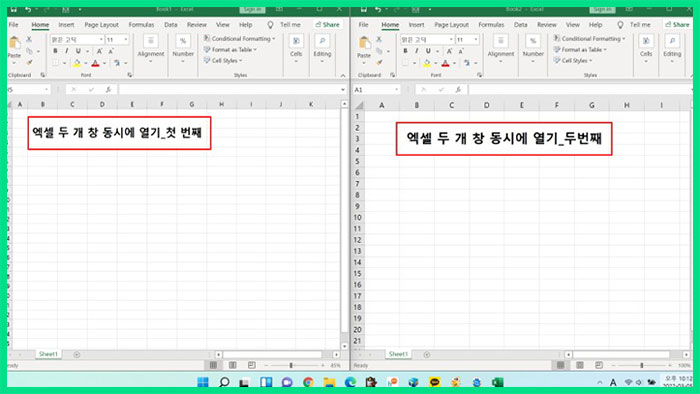Viewport: 700px width, 394px height.
Task: Decrease font size in right Excel window
Action: [x=461, y=51]
